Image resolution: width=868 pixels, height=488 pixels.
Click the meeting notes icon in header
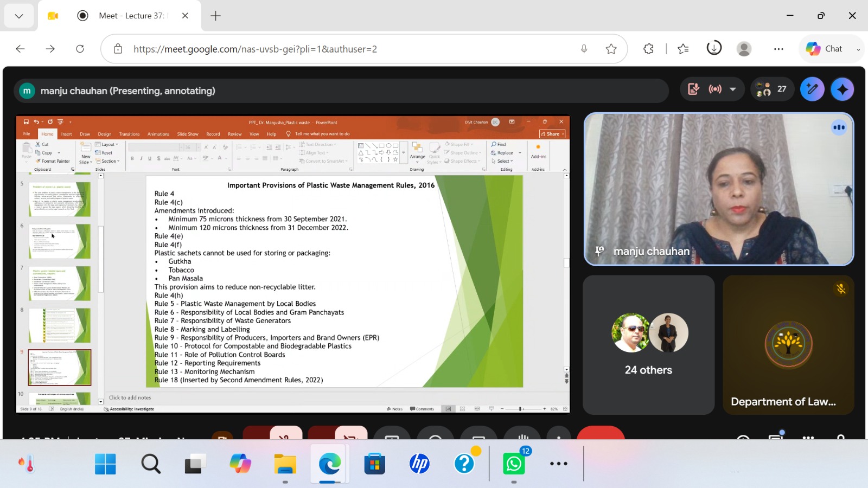694,89
